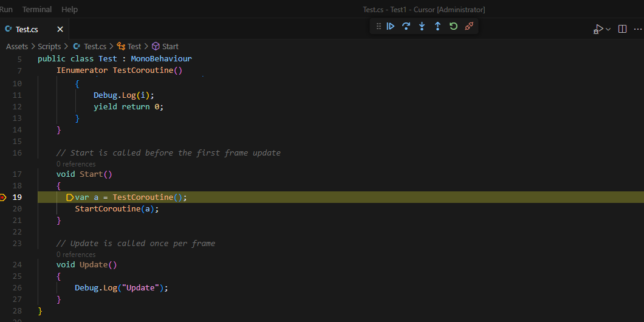Continue debugging with the Continue button
Viewport: 644px width, 322px height.
click(390, 26)
